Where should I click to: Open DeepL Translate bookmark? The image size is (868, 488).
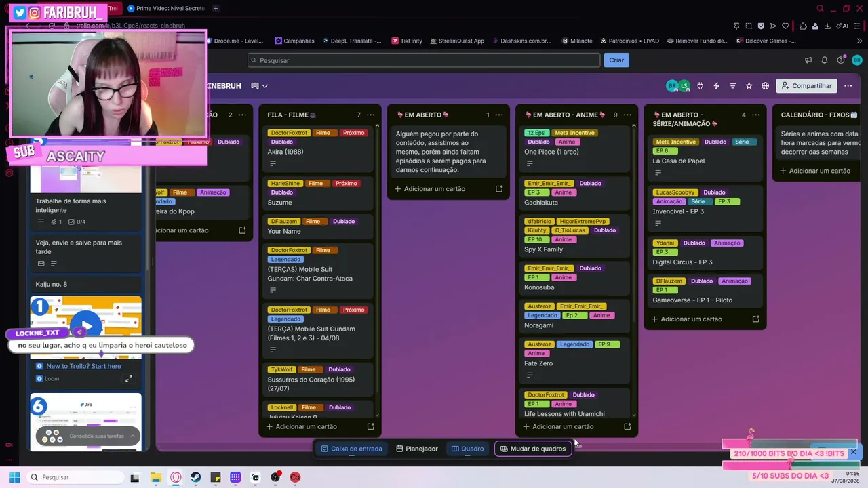[351, 41]
